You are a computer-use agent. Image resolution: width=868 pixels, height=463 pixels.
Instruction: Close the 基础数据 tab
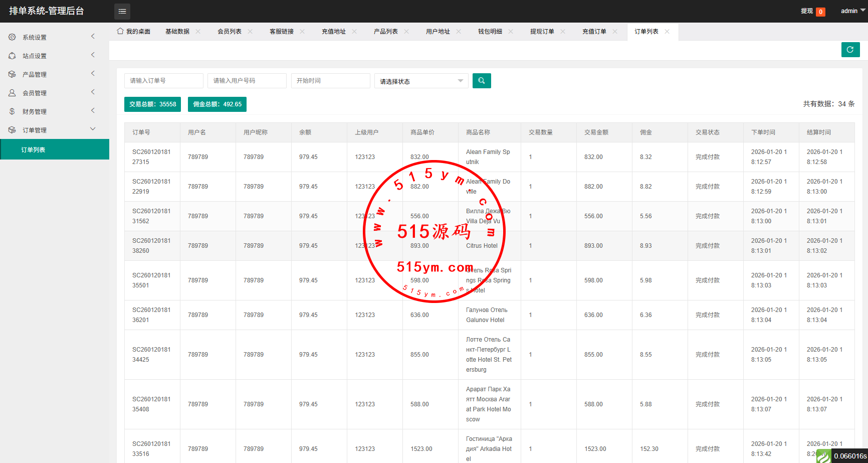pos(198,31)
